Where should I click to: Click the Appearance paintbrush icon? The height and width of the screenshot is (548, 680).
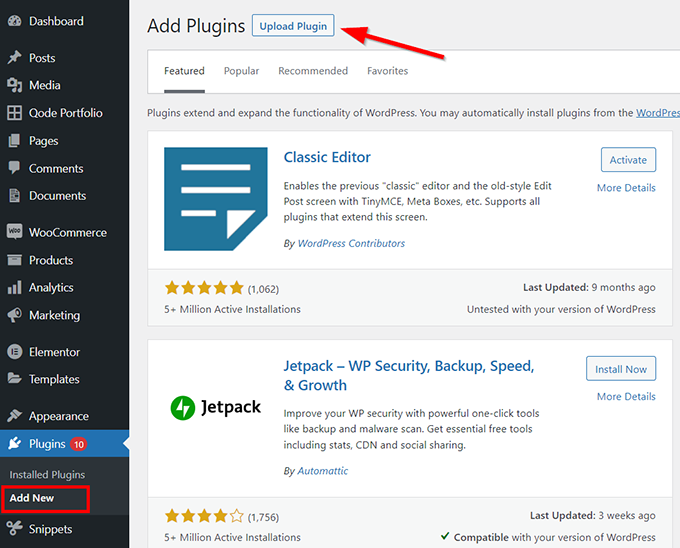tap(14, 415)
